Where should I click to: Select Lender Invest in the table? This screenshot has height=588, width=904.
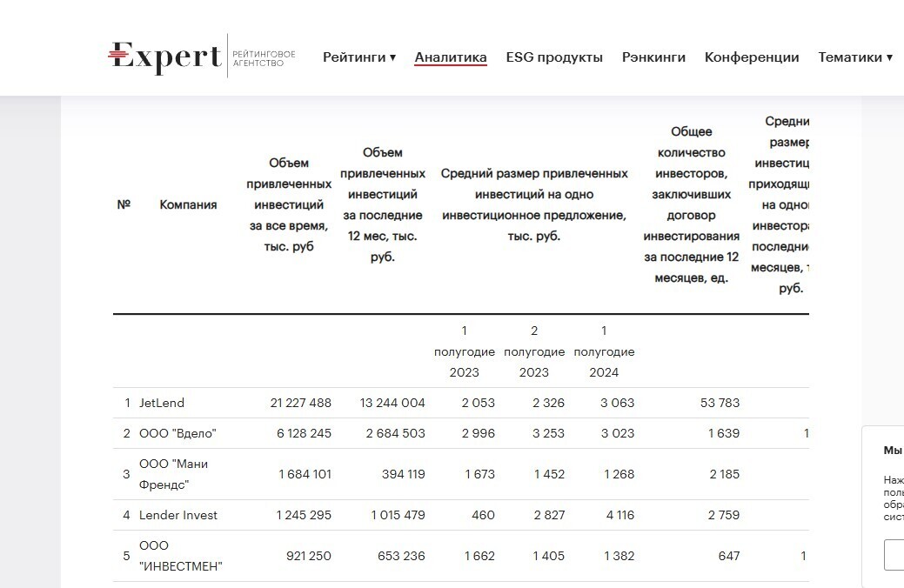click(178, 515)
